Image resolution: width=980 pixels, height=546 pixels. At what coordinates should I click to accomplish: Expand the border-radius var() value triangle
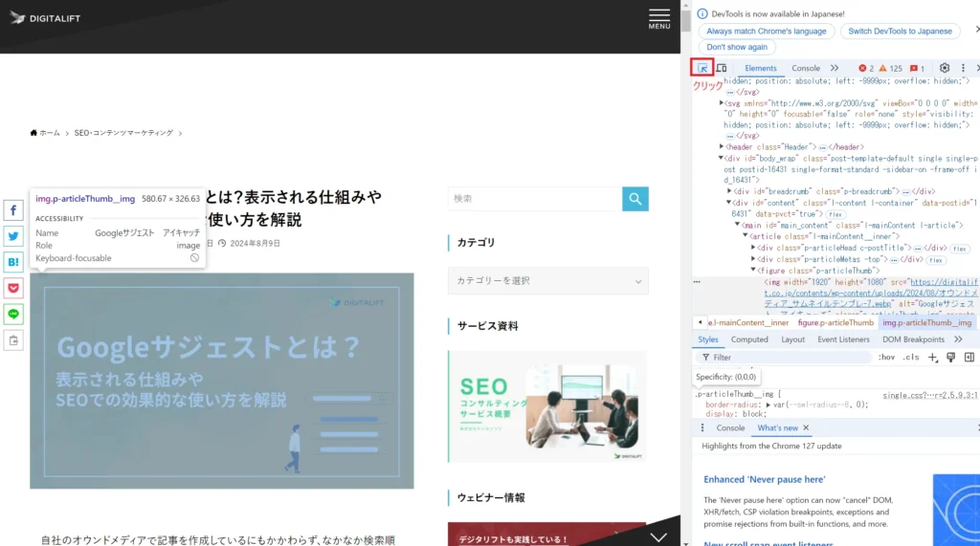click(768, 404)
